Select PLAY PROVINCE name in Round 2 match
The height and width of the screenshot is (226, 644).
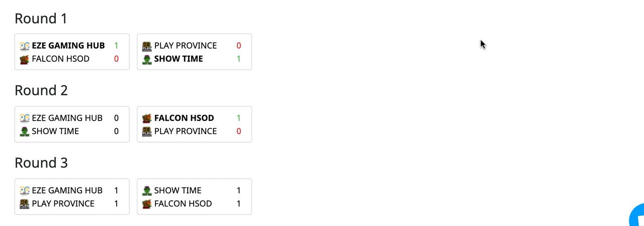point(186,131)
